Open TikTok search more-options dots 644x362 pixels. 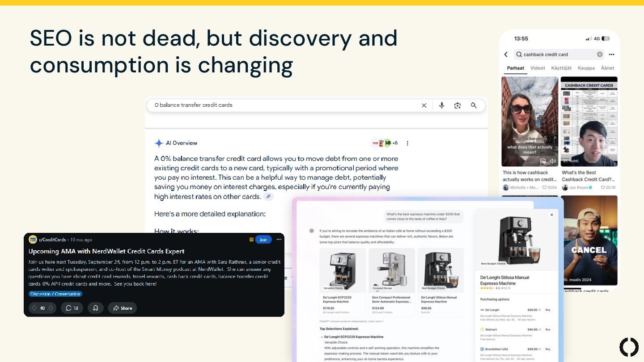[611, 55]
